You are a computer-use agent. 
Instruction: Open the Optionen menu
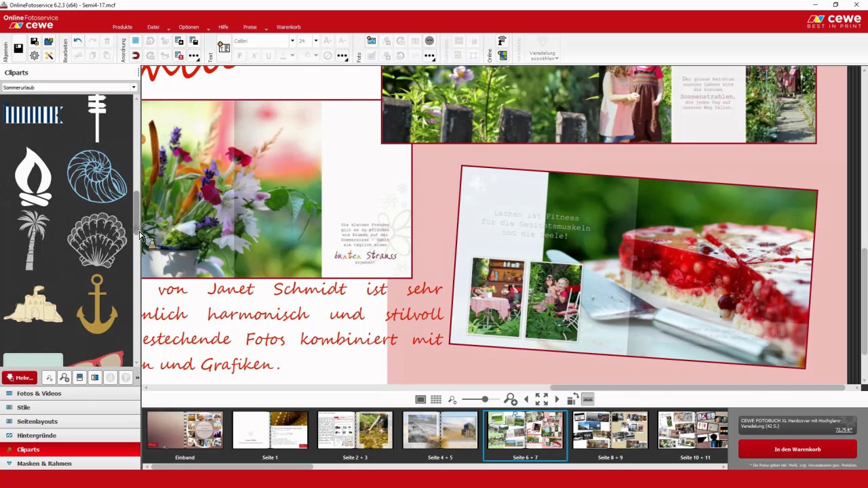pyautogui.click(x=189, y=27)
